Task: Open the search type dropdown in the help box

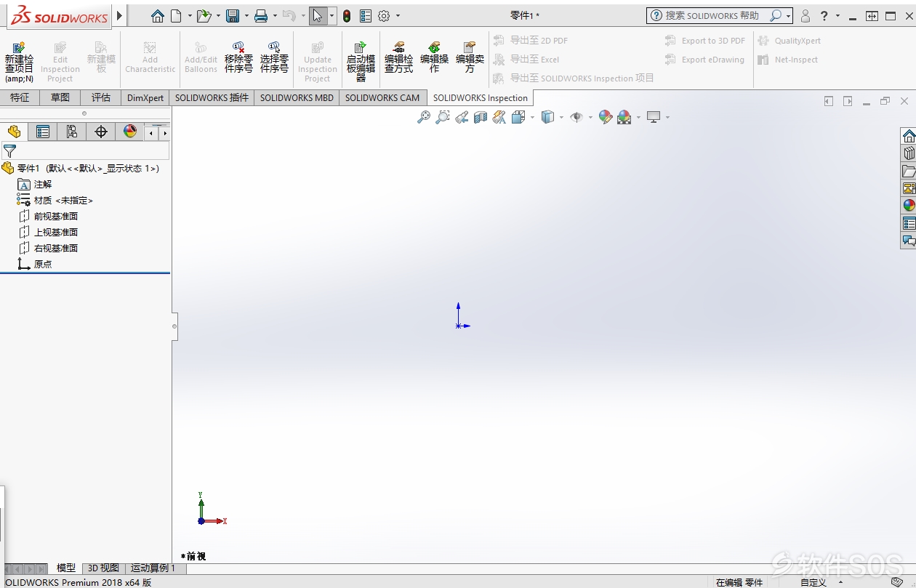Action: pos(788,16)
